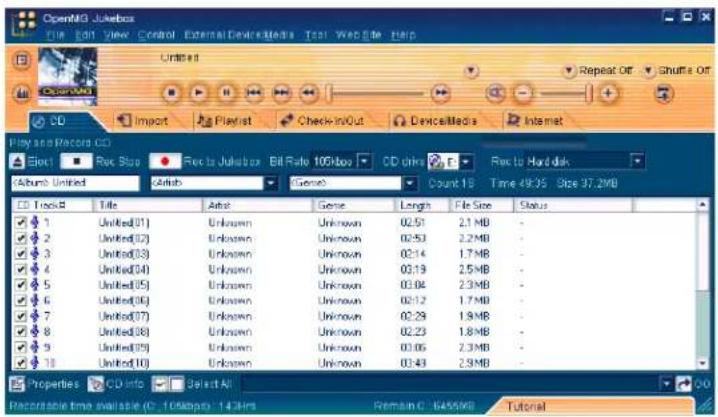Open the Help menu

coord(403,35)
